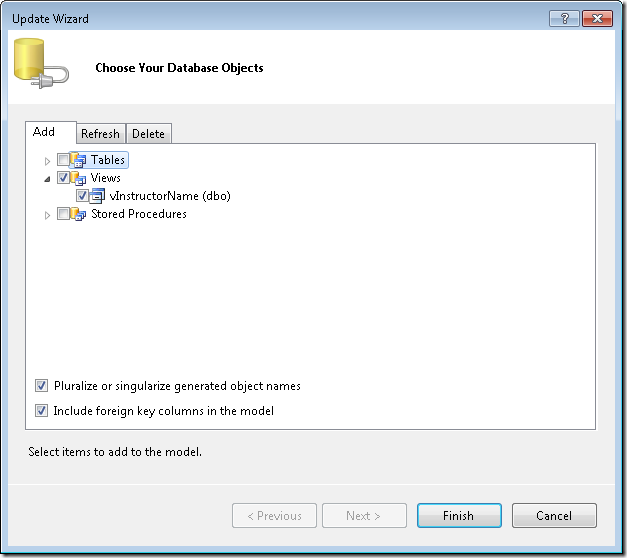The image size is (627, 558).
Task: Click the Stored Procedures folder icon
Action: [79, 214]
